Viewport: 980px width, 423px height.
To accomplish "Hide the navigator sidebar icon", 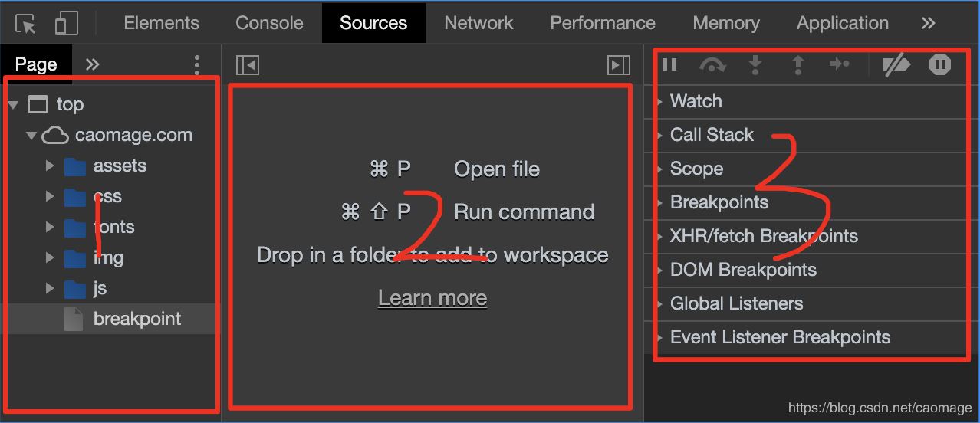I will [248, 65].
